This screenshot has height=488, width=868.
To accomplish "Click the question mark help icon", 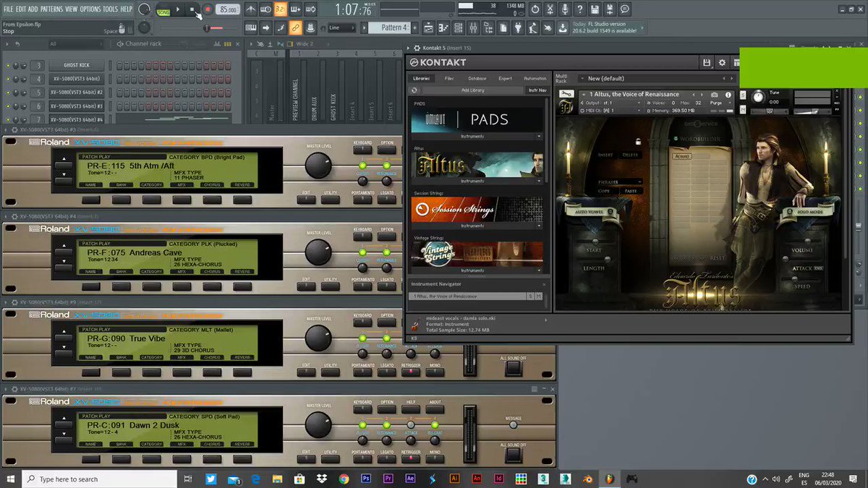I will (x=580, y=9).
